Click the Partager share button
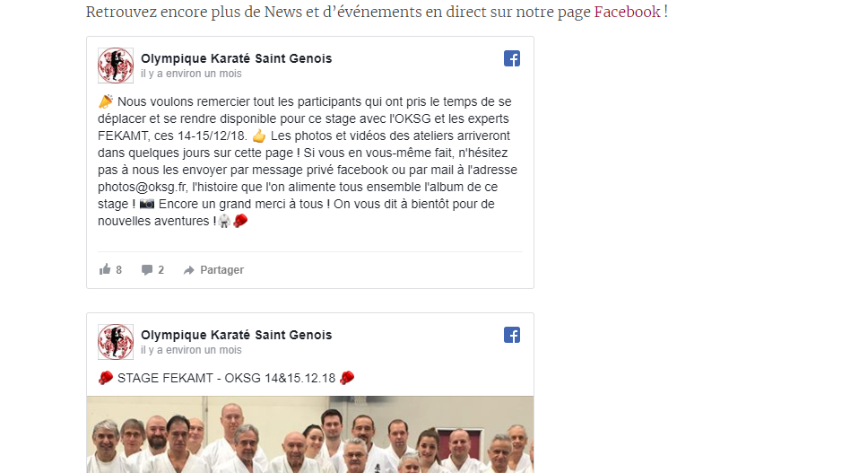868x473 pixels. click(213, 270)
